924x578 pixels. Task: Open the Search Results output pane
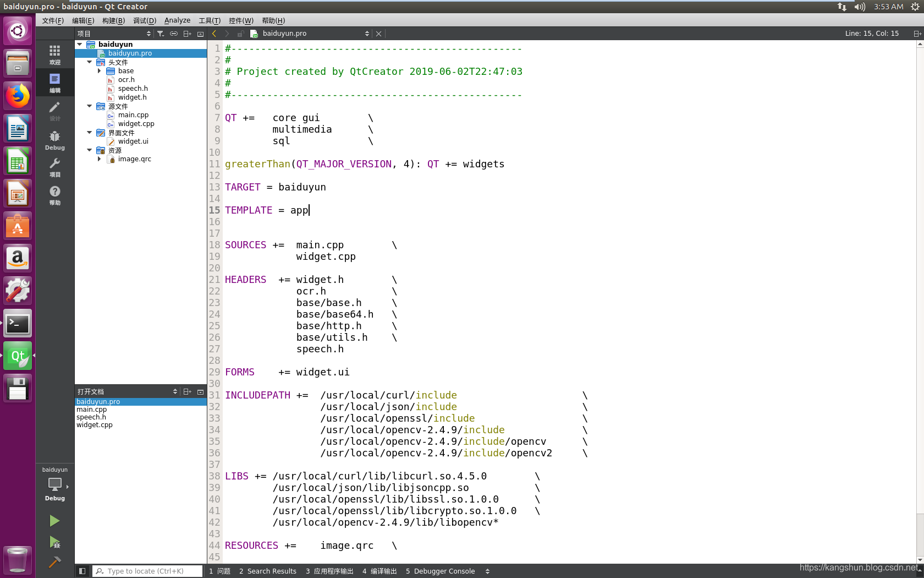point(268,571)
